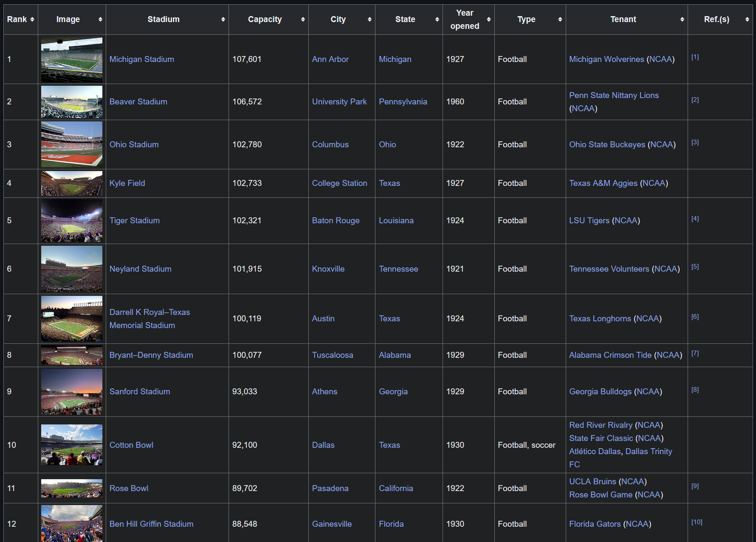Click sort arrows in Image column header
Image resolution: width=756 pixels, height=542 pixels.
(x=100, y=20)
